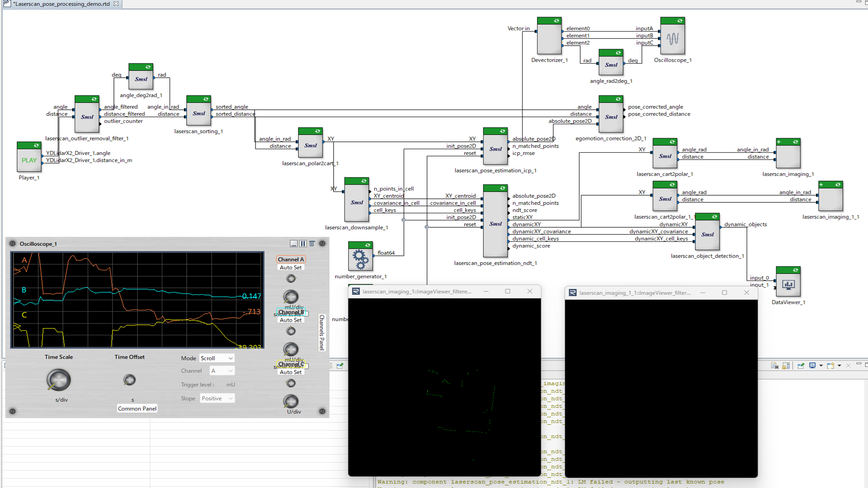
Task: Adjust the Time Scale knob
Action: coord(59,380)
